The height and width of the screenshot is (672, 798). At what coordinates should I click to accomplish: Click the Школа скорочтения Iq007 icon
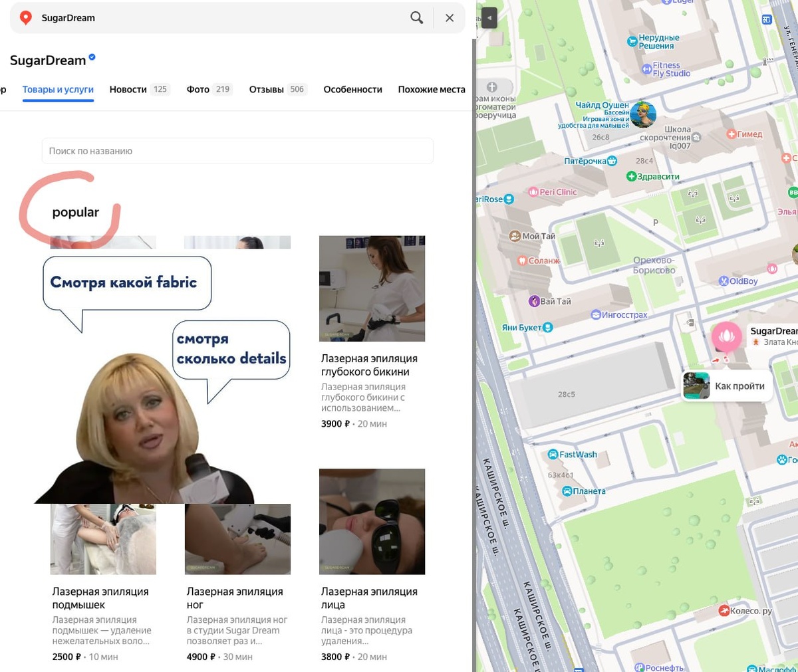[696, 138]
